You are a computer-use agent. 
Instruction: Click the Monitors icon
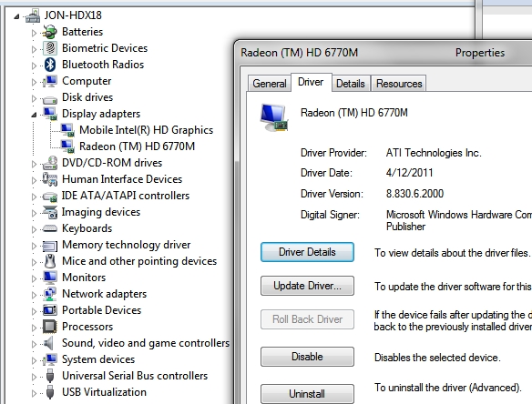point(50,278)
